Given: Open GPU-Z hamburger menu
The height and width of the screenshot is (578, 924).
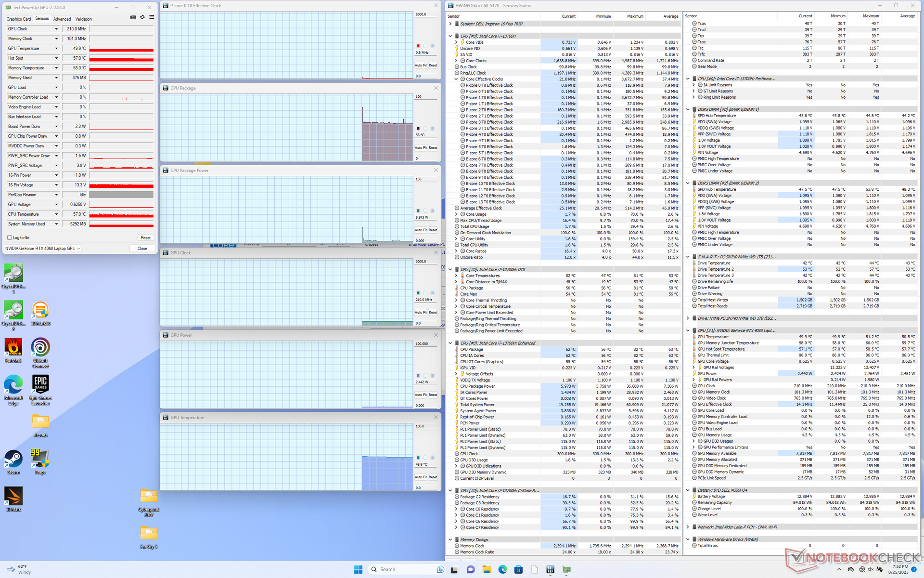Looking at the screenshot, I should (152, 17).
